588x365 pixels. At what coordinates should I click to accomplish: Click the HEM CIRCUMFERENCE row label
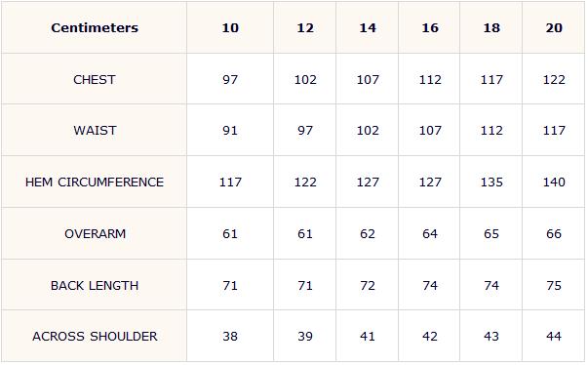[95, 182]
